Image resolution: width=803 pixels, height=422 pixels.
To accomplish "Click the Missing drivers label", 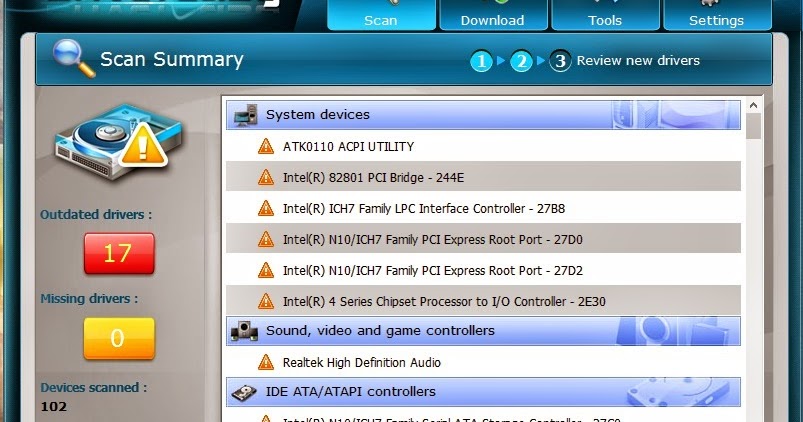I will pyautogui.click(x=89, y=299).
